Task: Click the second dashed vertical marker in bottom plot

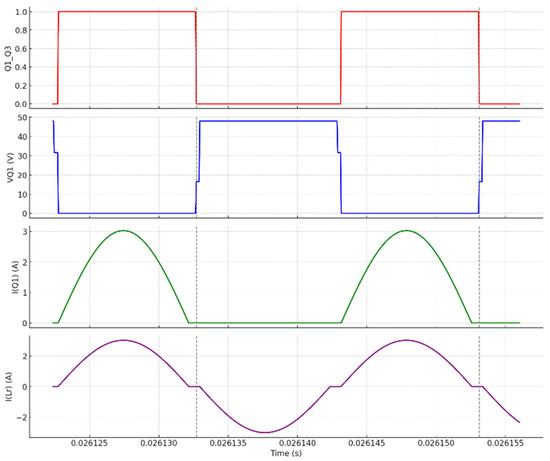Action: click(479, 386)
